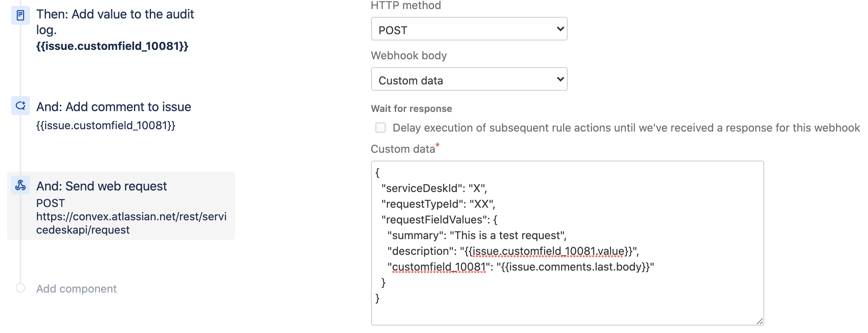Click the convex.atlassian.net request URL text
This screenshot has width=868, height=333.
point(131,223)
